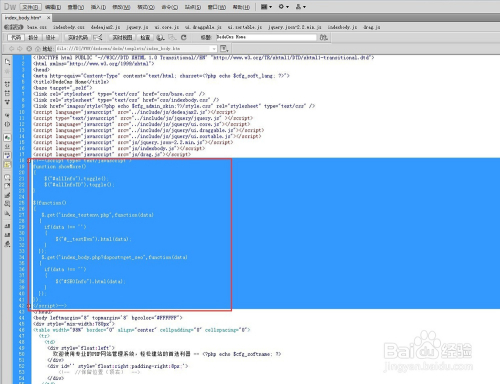This screenshot has height=384, width=500.
Task: Apply Comment using the coding toolbar icon
Action: click(x=7, y=177)
